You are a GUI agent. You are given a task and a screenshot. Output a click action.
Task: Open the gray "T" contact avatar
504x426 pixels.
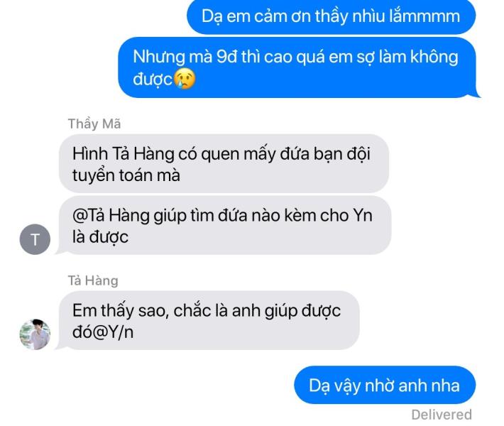coord(35,239)
